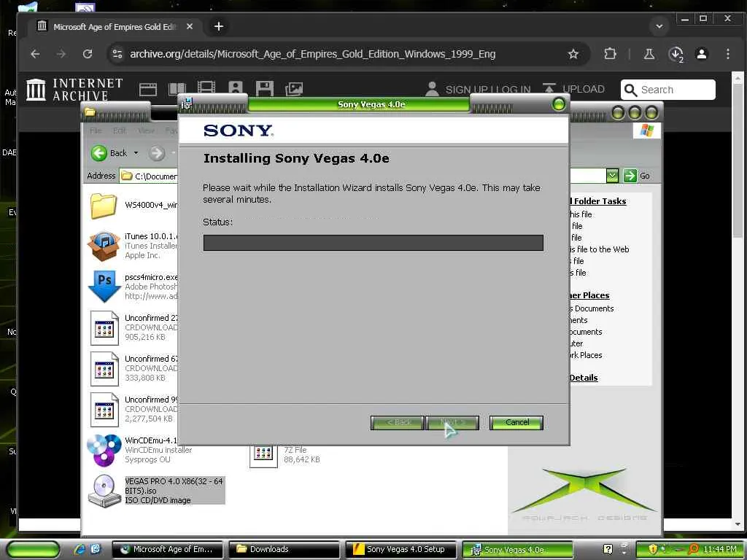747x560 pixels.
Task: Open Chrome profile avatar icon
Action: pos(702,54)
